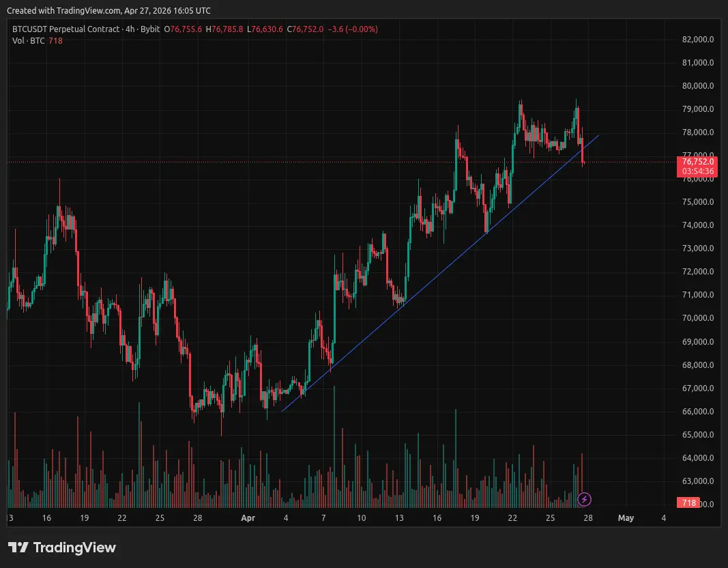This screenshot has width=728, height=568.
Task: Click the close value C76,752.0
Action: pyautogui.click(x=305, y=29)
